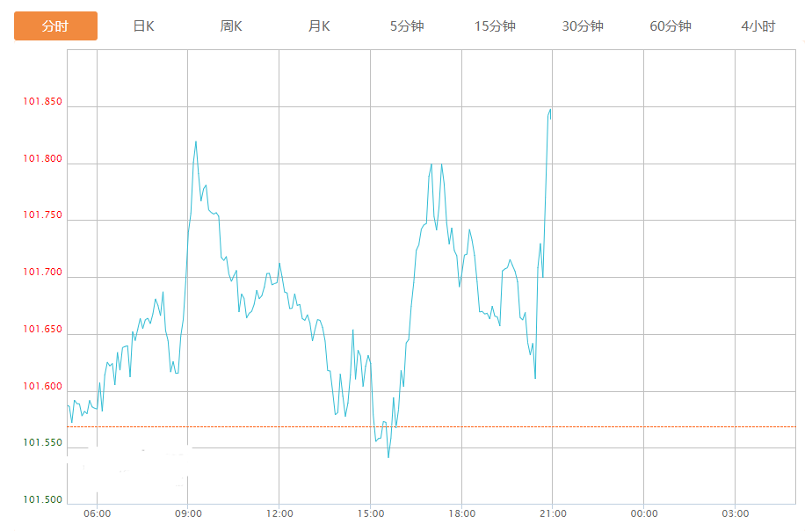This screenshot has width=812, height=531.
Task: Click the price peak just after 09:00
Action: [x=196, y=142]
